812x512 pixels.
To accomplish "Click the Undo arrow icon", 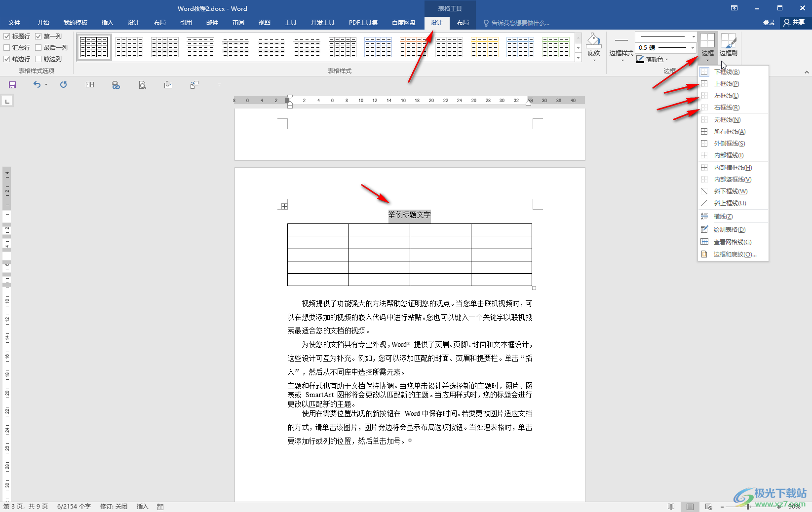I will point(37,85).
